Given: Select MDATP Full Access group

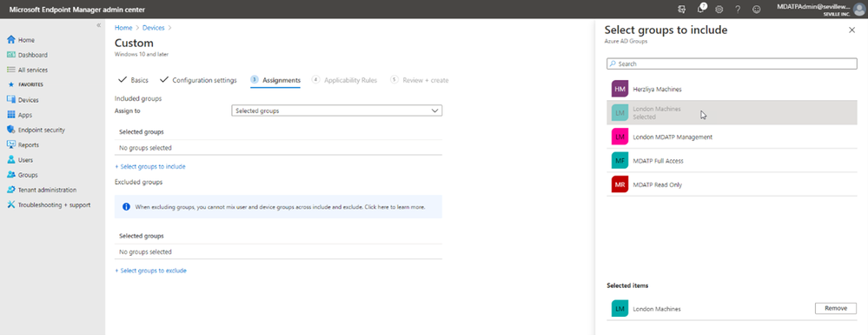Looking at the screenshot, I should [x=732, y=160].
